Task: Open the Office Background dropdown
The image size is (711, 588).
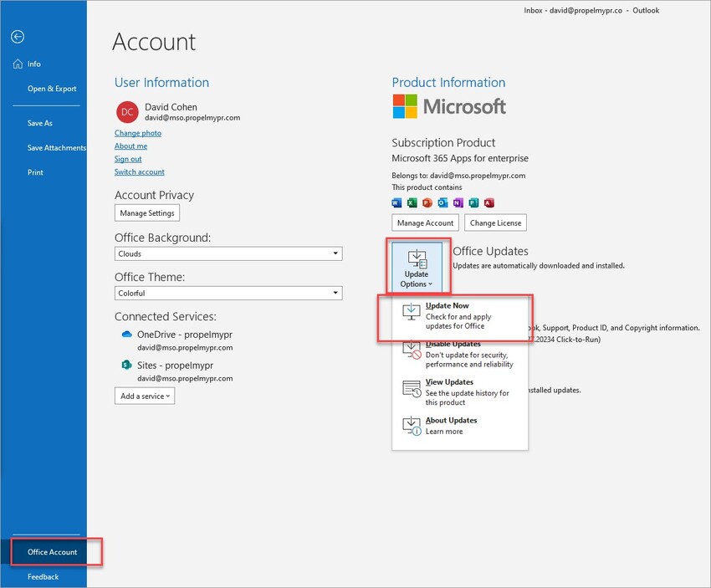Action: coord(336,253)
